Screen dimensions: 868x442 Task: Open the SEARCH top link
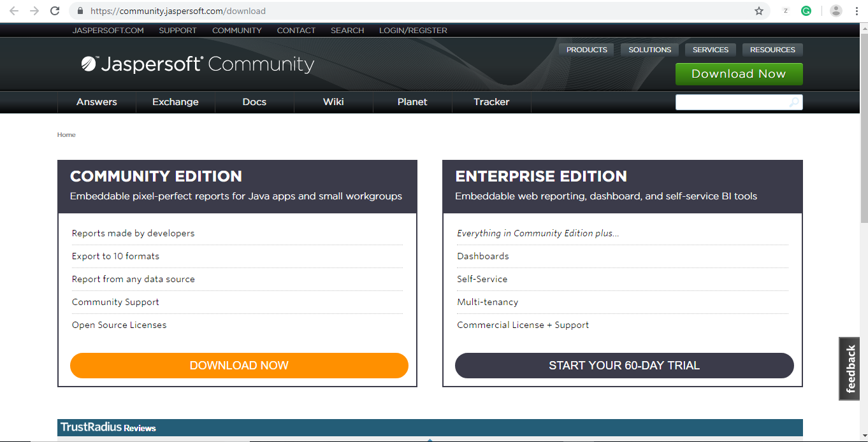pos(347,30)
